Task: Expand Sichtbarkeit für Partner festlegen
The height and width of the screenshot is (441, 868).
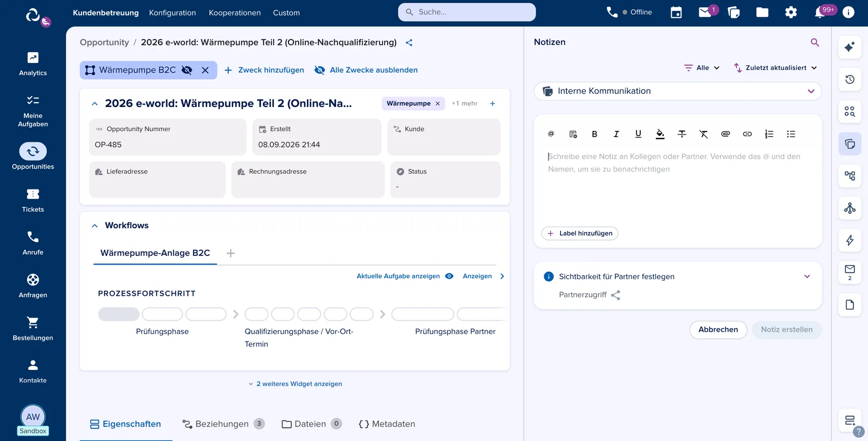Action: click(807, 276)
